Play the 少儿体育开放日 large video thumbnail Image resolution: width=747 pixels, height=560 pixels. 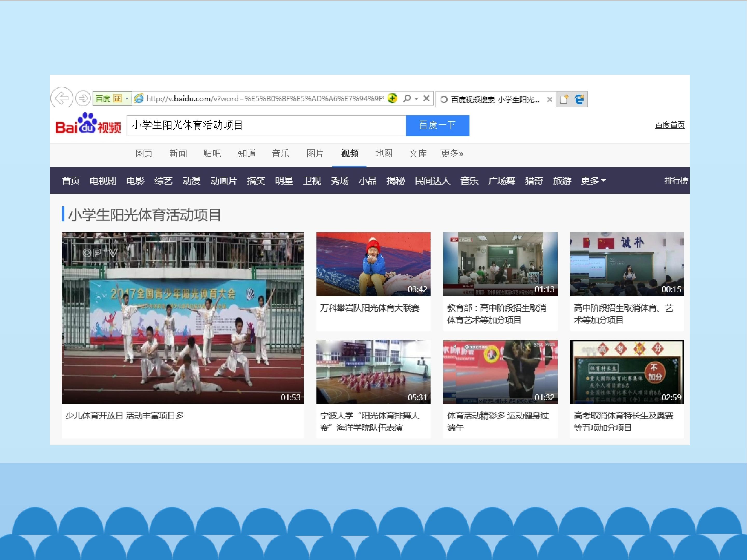183,318
